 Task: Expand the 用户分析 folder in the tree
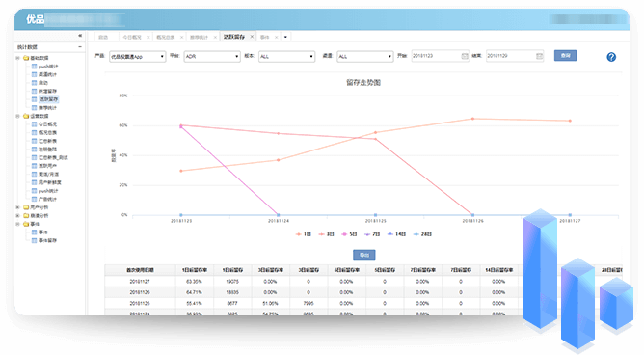tap(17, 207)
